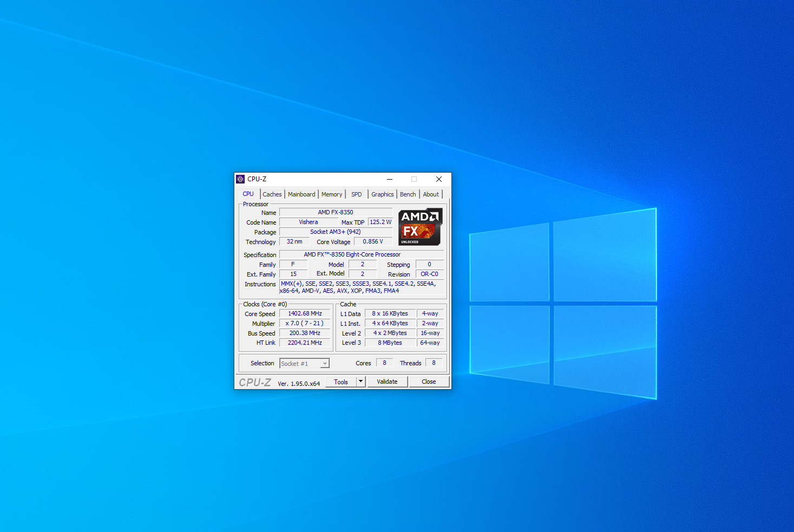Open the Mainboard tab
The width and height of the screenshot is (794, 532).
(x=301, y=194)
